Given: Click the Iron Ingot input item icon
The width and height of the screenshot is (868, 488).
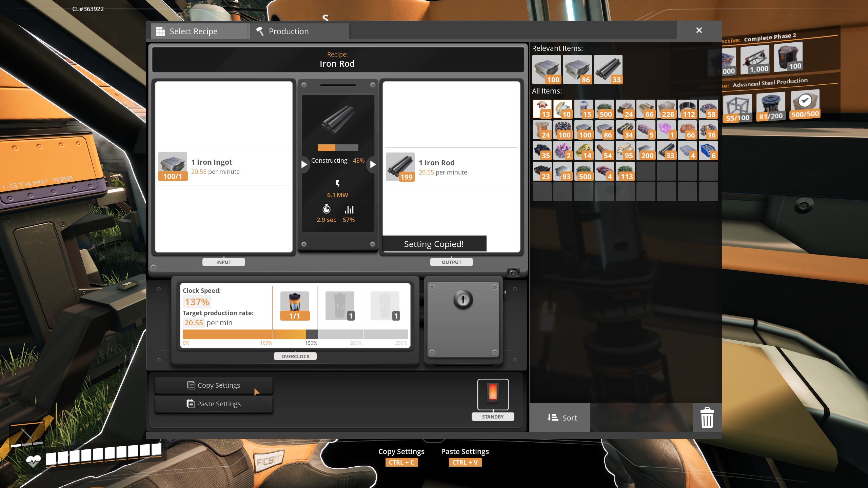Looking at the screenshot, I should [173, 166].
